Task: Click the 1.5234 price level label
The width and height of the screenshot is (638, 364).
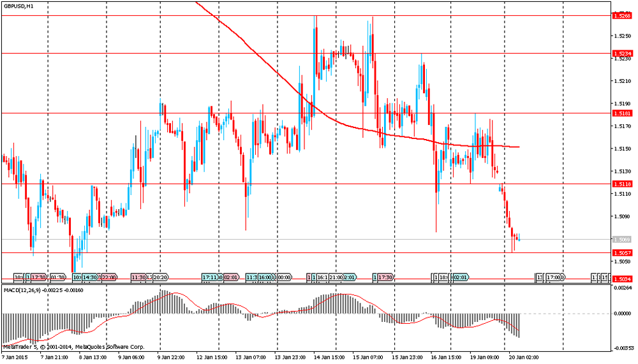Action: 621,54
